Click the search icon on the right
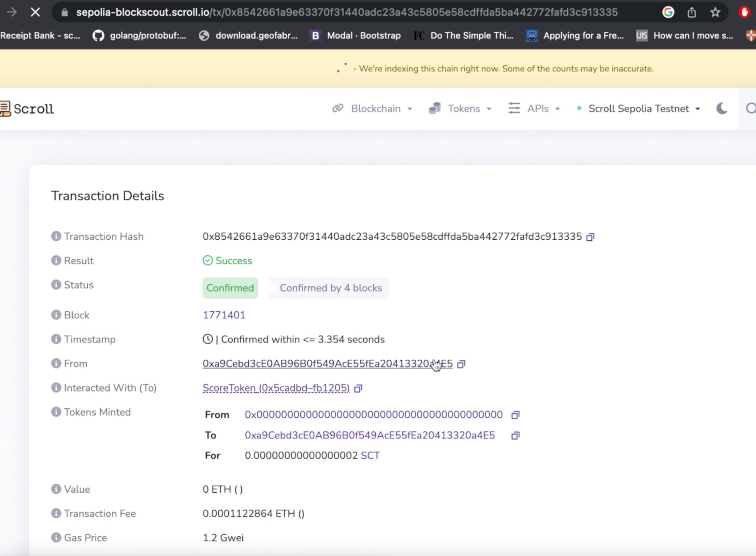Viewport: 756px width, 556px height. 751,107
